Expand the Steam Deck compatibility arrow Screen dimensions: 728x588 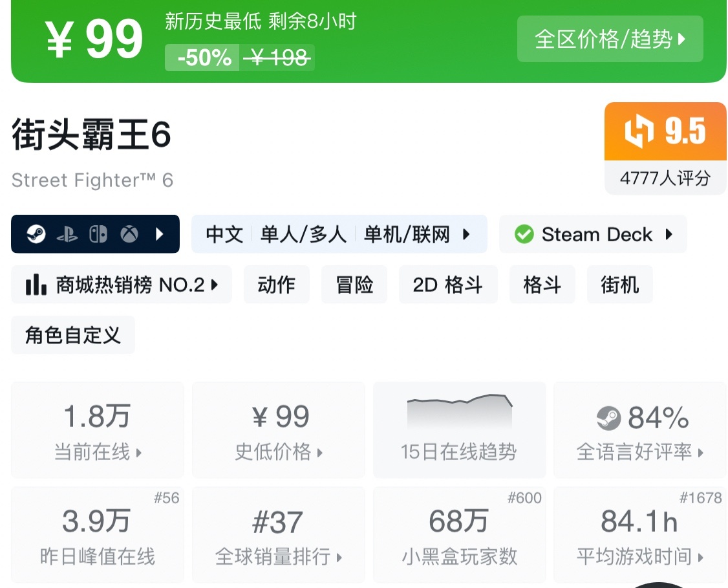point(669,234)
